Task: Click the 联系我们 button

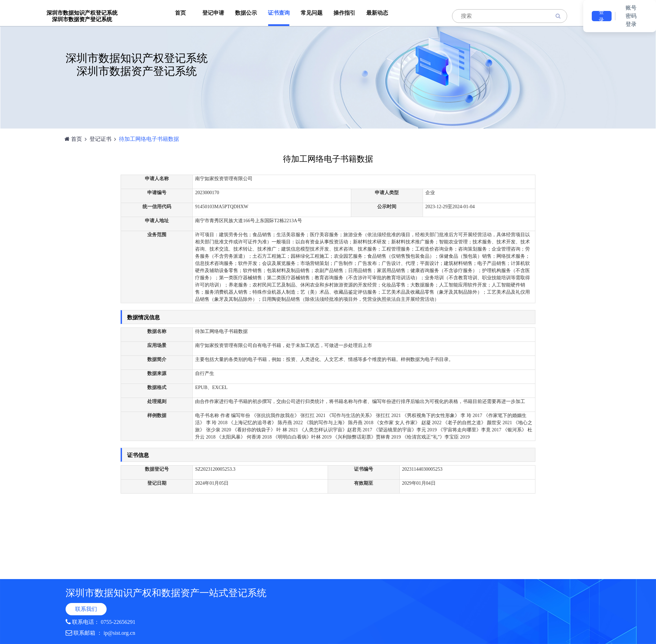Action: 86,609
